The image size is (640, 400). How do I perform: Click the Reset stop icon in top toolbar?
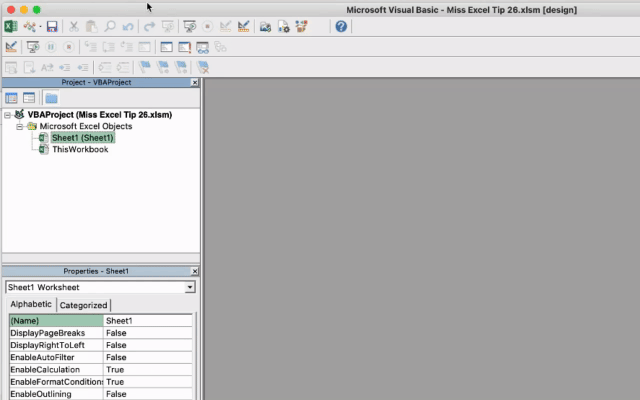click(207, 27)
